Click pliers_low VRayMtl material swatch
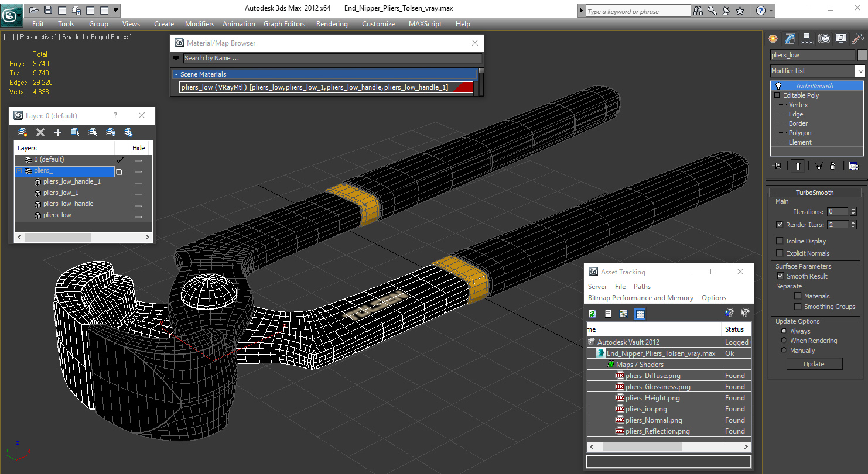Viewport: 868px width, 474px height. (464, 87)
